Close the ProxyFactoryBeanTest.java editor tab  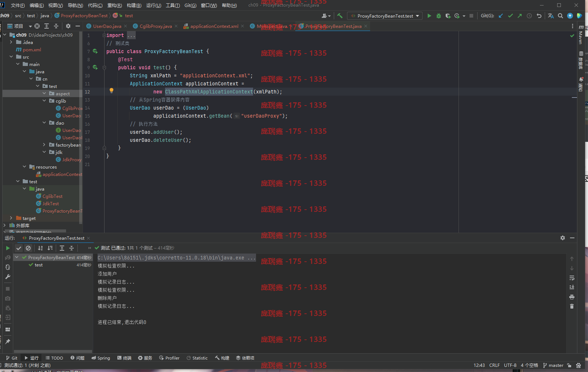(366, 26)
